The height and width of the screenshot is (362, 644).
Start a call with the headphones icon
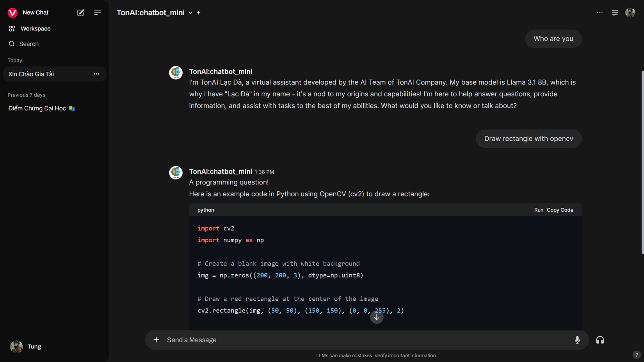(x=600, y=340)
